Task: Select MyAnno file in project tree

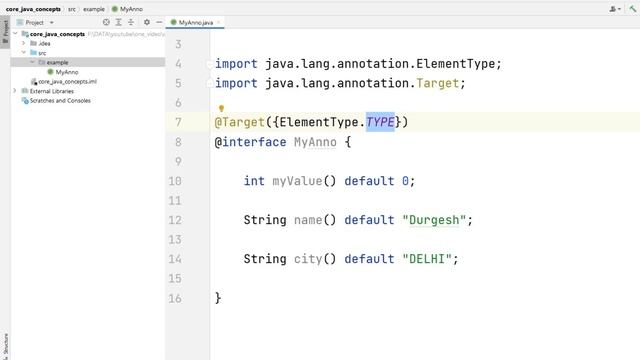Action: click(x=67, y=72)
